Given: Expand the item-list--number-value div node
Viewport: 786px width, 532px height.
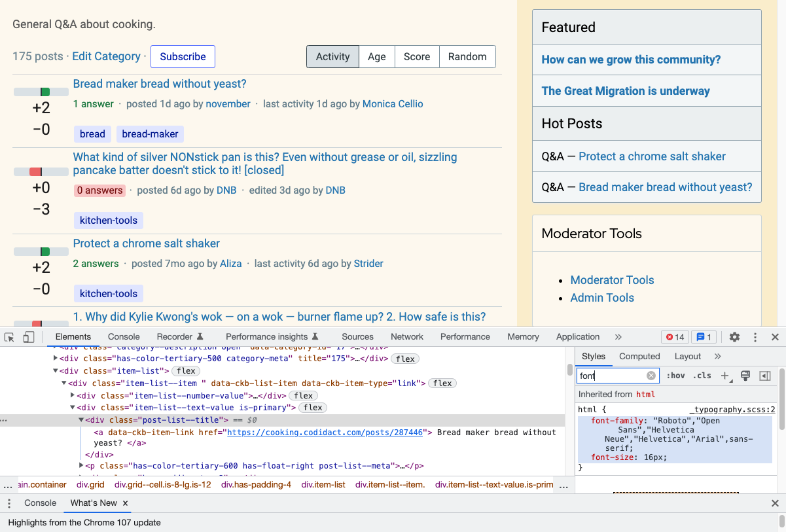Looking at the screenshot, I should tap(73, 396).
